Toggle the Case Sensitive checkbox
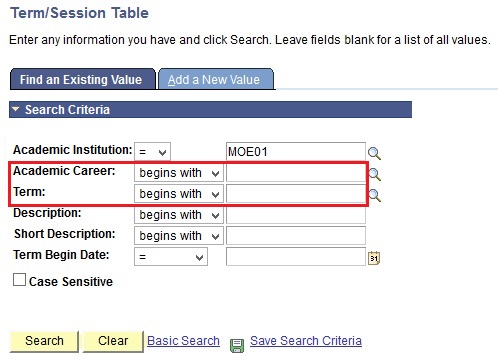Screen dimensions: 498x364 tap(19, 280)
